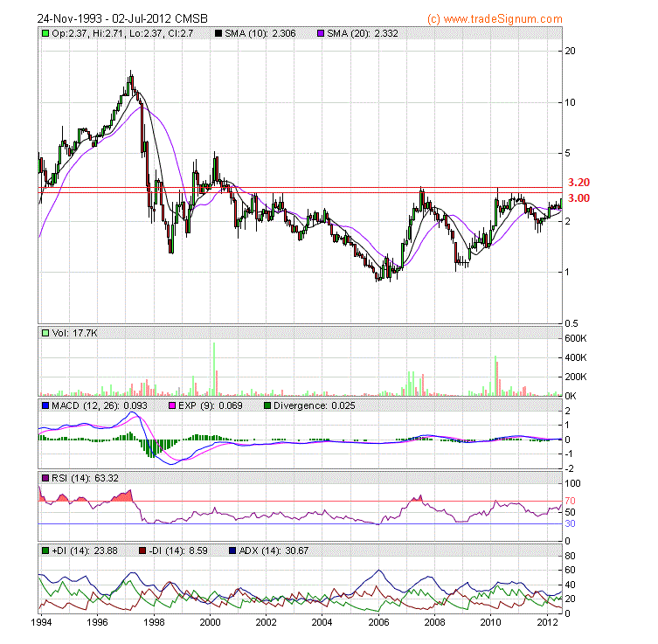Image resolution: width=658 pixels, height=644 pixels.
Task: Click the www.tradeSignum.com copyright link
Action: pyautogui.click(x=495, y=19)
